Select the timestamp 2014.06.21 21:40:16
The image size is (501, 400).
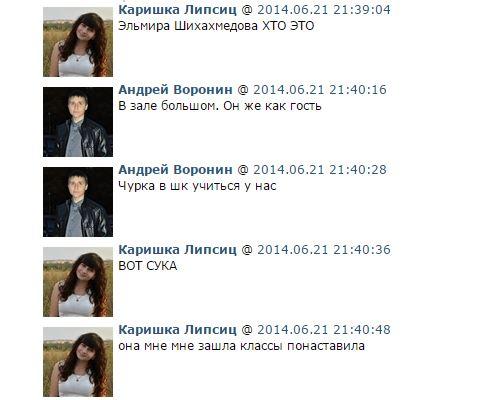320,89
